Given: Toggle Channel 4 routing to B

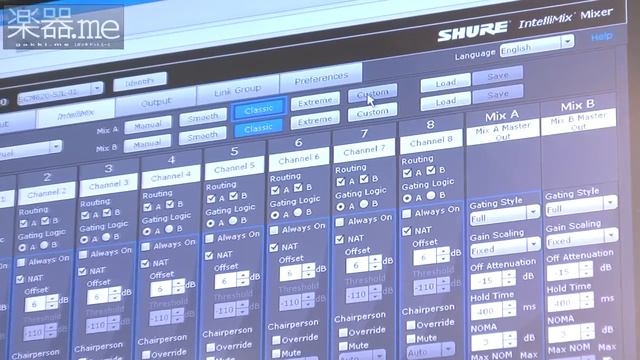Looking at the screenshot, I should 170,204.
